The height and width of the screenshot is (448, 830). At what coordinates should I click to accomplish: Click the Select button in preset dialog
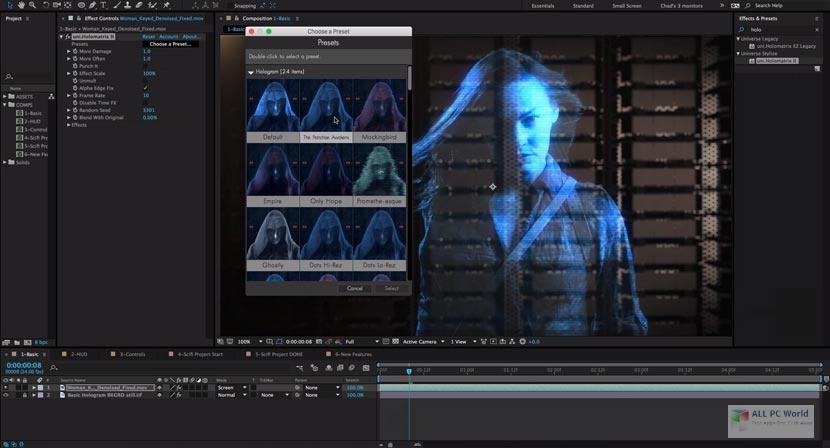[392, 288]
